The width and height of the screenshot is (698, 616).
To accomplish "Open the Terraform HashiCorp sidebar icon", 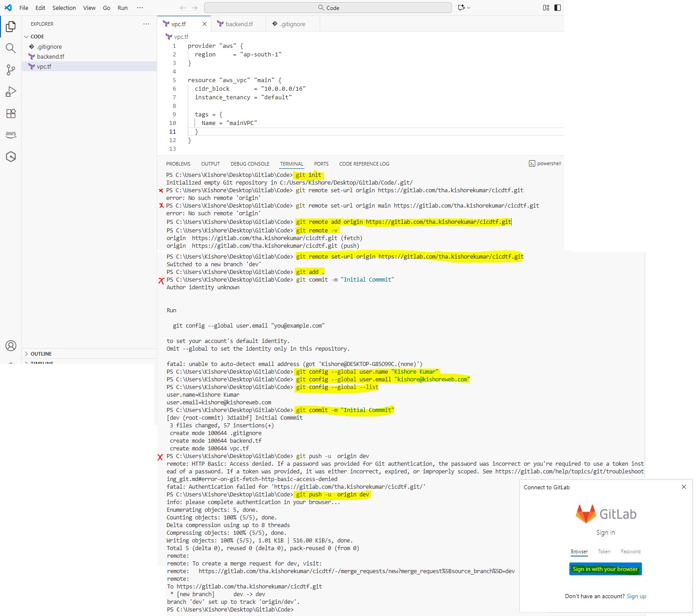I will [x=11, y=157].
